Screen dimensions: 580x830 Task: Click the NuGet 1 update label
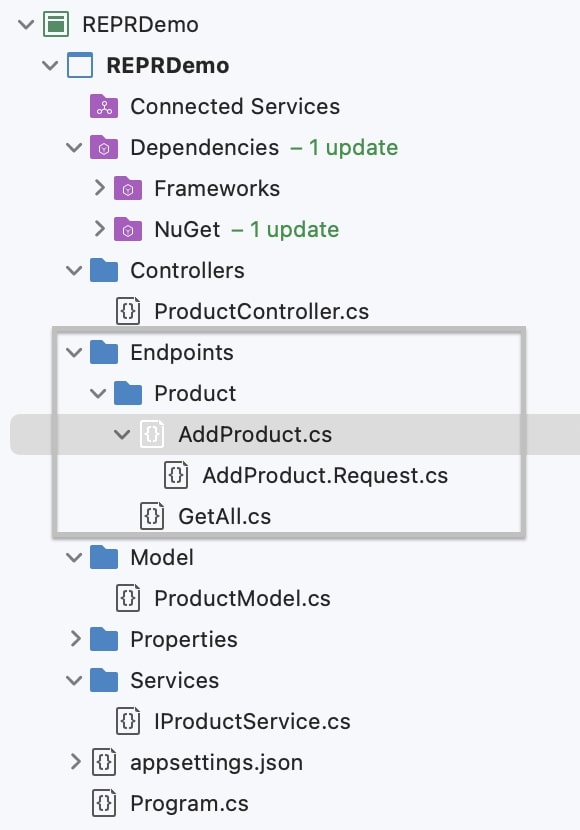(286, 230)
